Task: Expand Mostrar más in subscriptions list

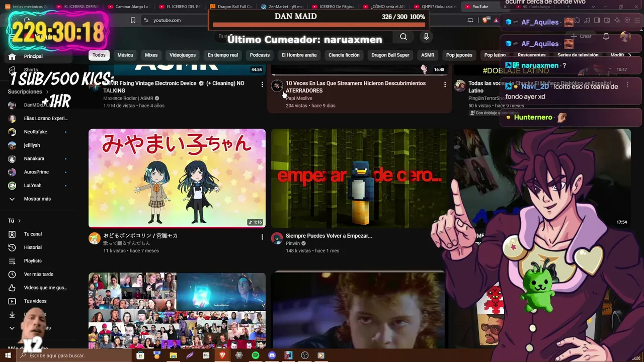Action: click(x=38, y=199)
